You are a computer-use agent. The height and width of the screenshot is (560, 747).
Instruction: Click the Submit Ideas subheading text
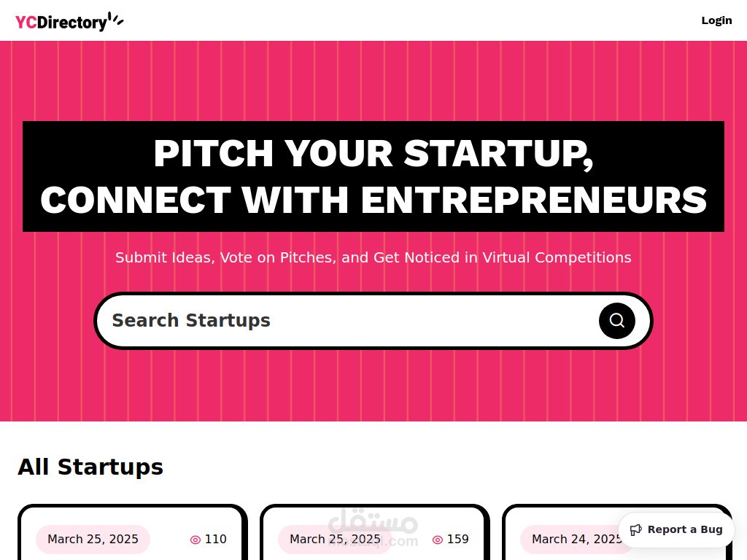point(373,257)
